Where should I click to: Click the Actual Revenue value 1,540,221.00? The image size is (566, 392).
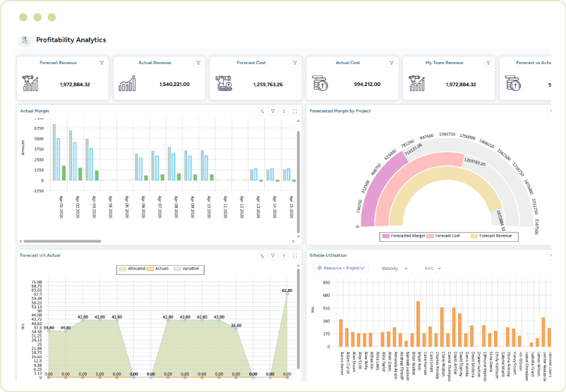[174, 85]
